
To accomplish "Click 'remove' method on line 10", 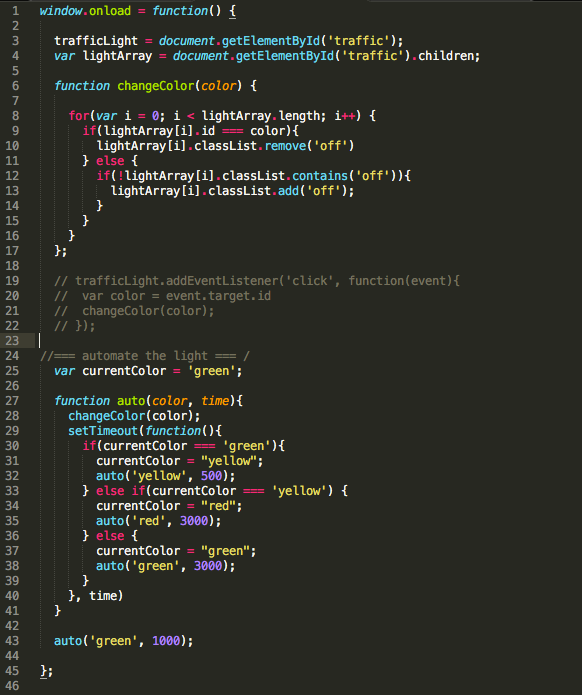I will tap(285, 146).
